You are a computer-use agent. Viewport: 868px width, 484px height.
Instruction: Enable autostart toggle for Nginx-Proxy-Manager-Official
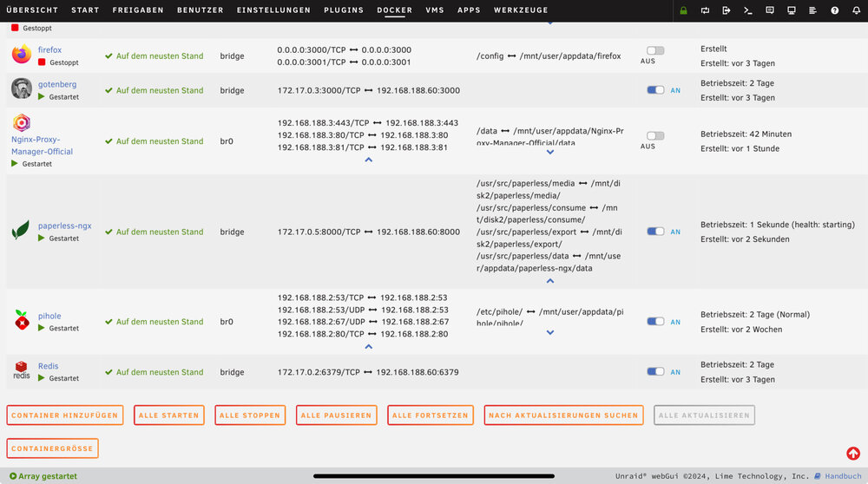pos(655,135)
